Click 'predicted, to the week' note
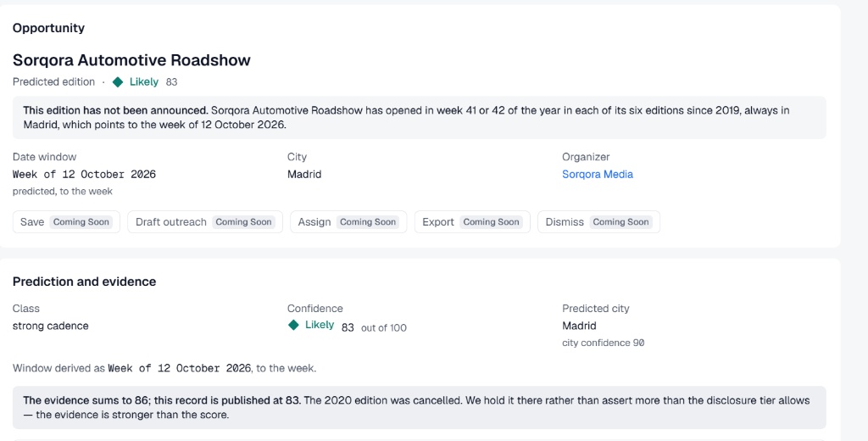Viewport: 868px width, 441px height. click(63, 191)
